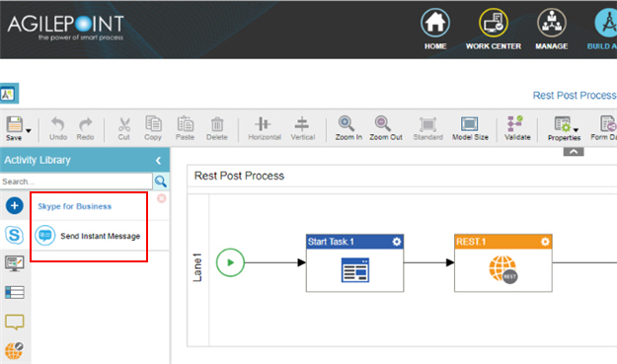Click the Send Instant Message label

point(100,236)
